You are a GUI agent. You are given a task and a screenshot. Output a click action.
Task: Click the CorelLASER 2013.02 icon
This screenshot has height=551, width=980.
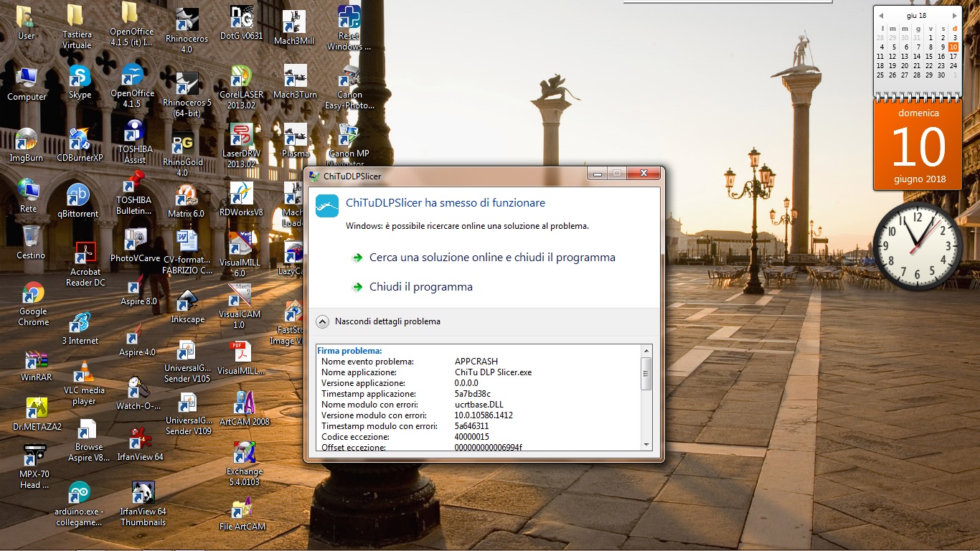point(242,77)
